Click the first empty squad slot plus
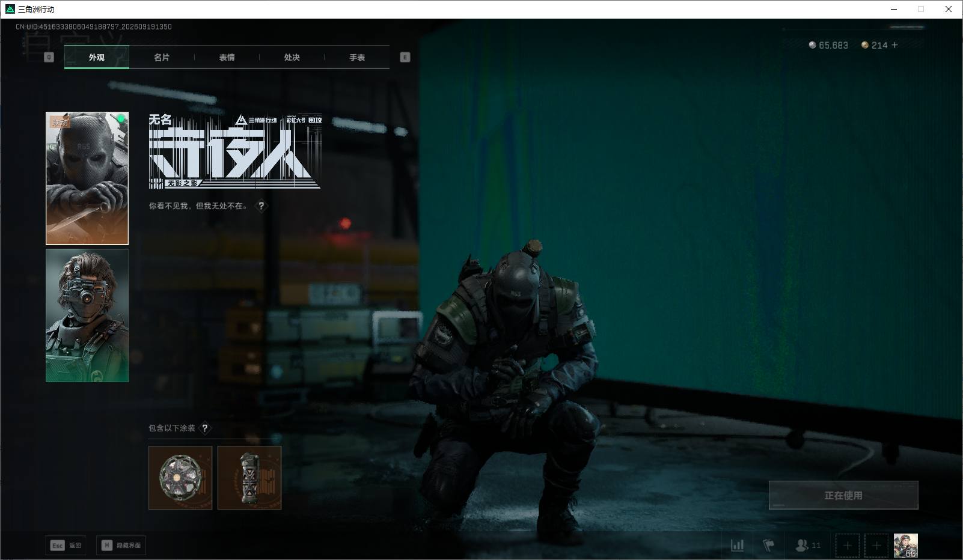Image resolution: width=963 pixels, height=560 pixels. coord(848,546)
